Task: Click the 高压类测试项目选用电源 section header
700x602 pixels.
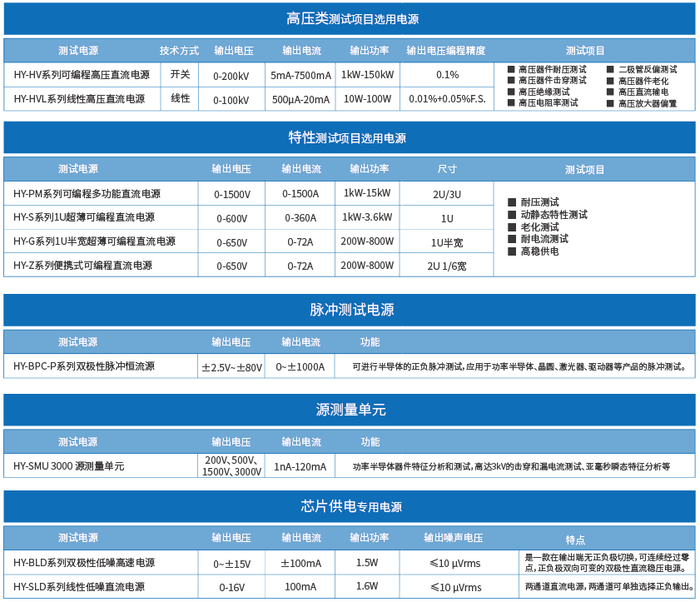Action: coord(350,19)
